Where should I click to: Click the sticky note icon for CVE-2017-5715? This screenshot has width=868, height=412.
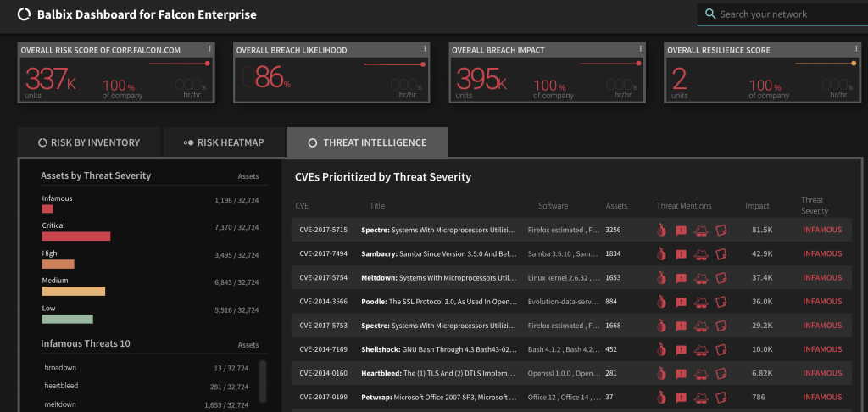coord(721,230)
